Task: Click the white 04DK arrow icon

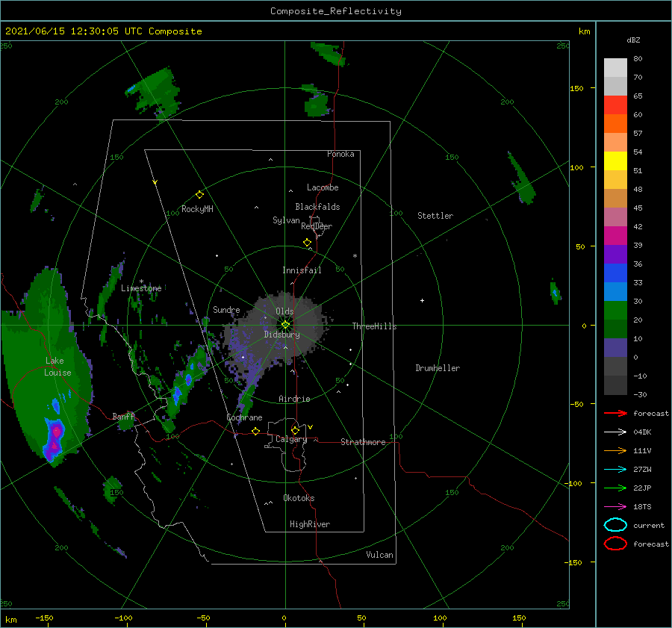Action: (615, 432)
